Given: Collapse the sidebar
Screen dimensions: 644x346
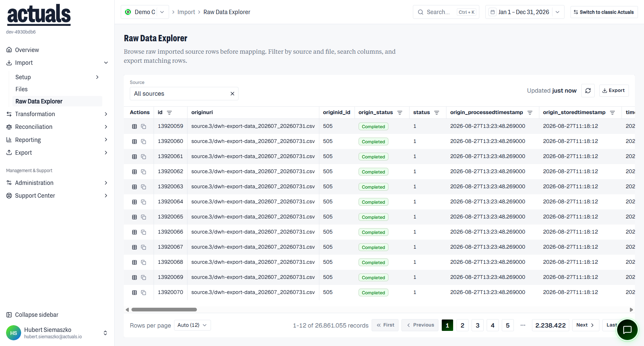Looking at the screenshot, I should pyautogui.click(x=32, y=315).
